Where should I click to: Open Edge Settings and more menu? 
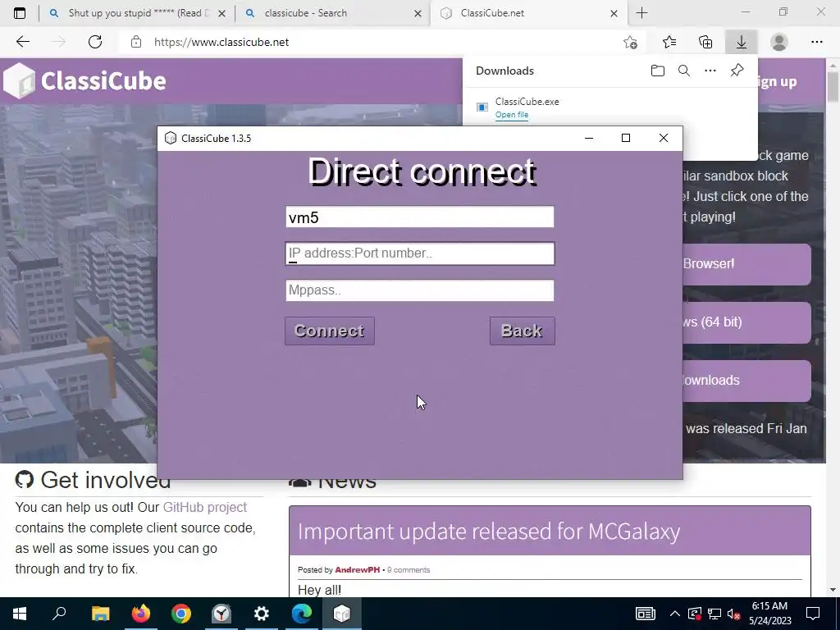point(816,42)
